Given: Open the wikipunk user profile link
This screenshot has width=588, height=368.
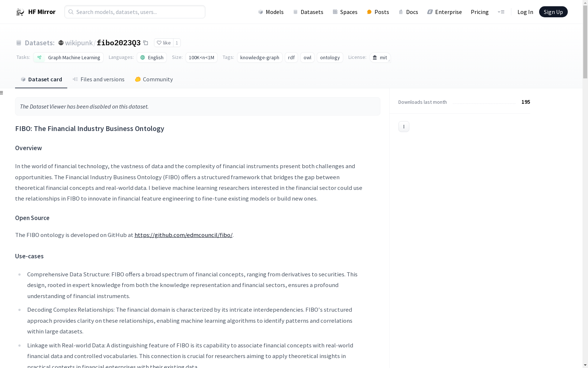Looking at the screenshot, I should point(79,43).
